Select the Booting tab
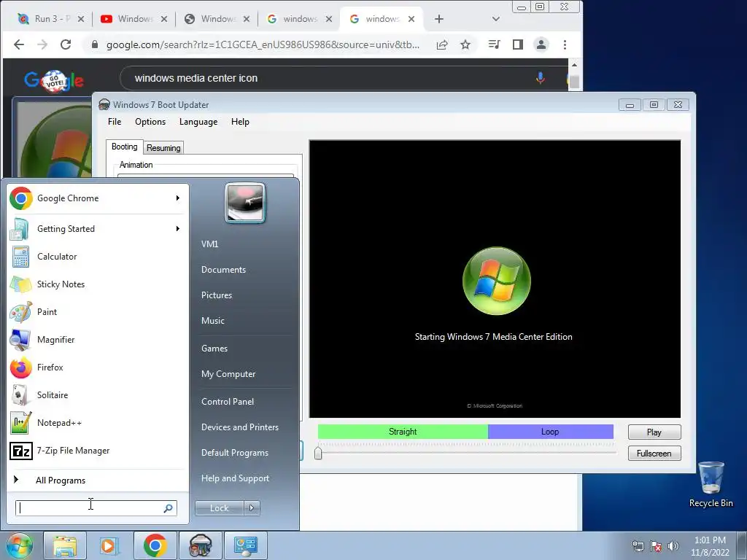The image size is (747, 560). point(124,147)
